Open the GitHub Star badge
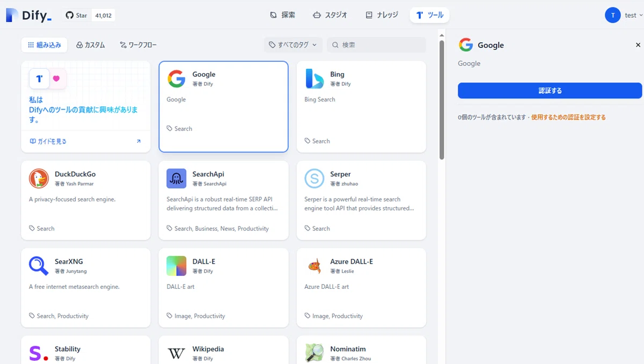Screen dimensions: 644x364 point(89,16)
